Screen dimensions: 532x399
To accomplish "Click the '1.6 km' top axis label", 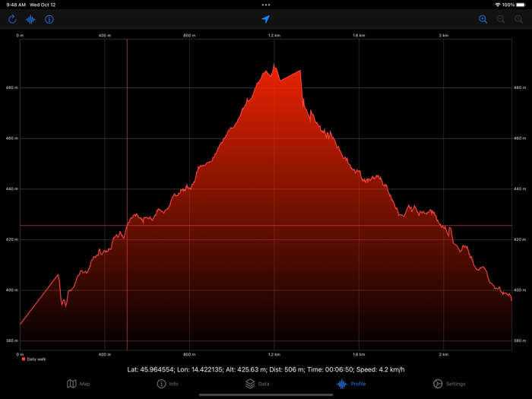I will 359,35.
